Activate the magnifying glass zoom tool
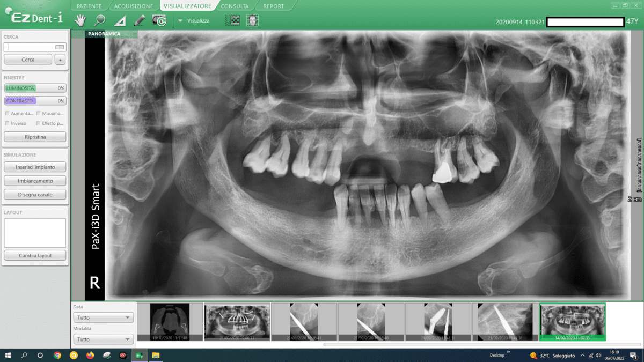Image resolution: width=644 pixels, height=362 pixels. click(100, 20)
